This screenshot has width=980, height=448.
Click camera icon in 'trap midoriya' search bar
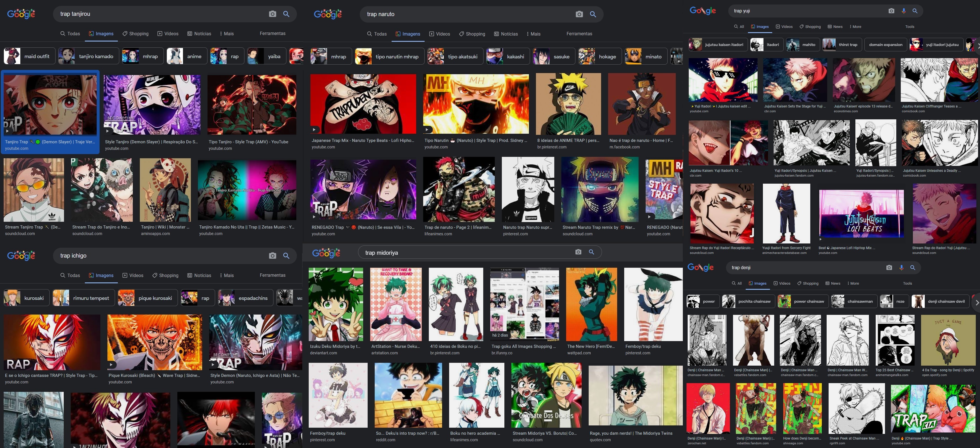coord(578,252)
